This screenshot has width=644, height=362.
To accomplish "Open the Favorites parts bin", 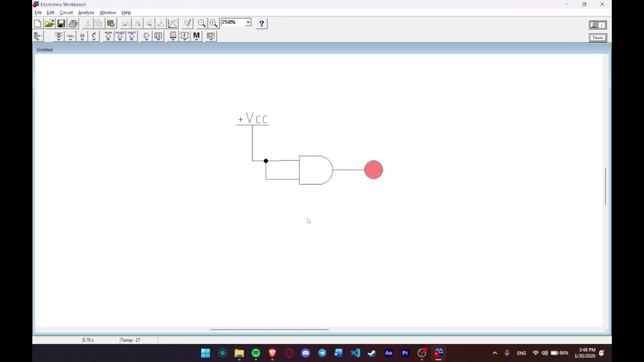I will click(x=38, y=36).
